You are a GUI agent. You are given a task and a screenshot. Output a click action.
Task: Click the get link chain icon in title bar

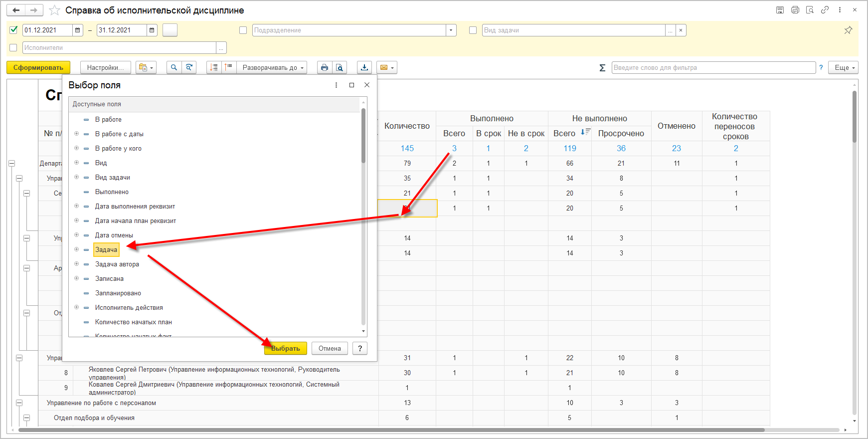pyautogui.click(x=825, y=10)
